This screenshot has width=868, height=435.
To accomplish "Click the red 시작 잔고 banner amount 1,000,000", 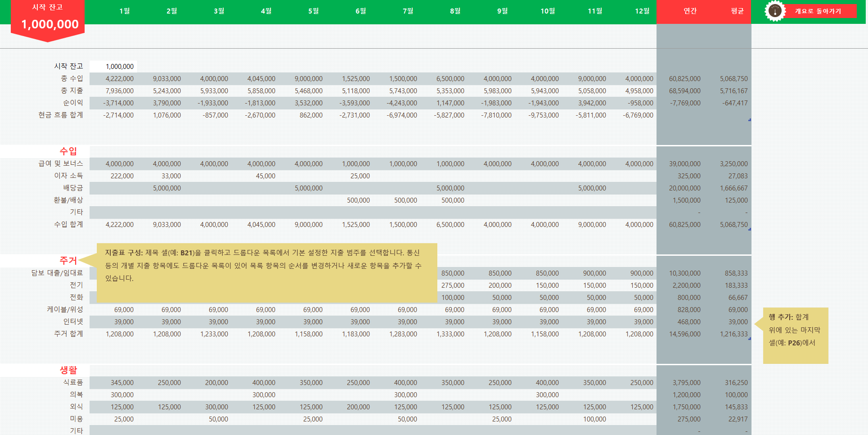I will 50,24.
